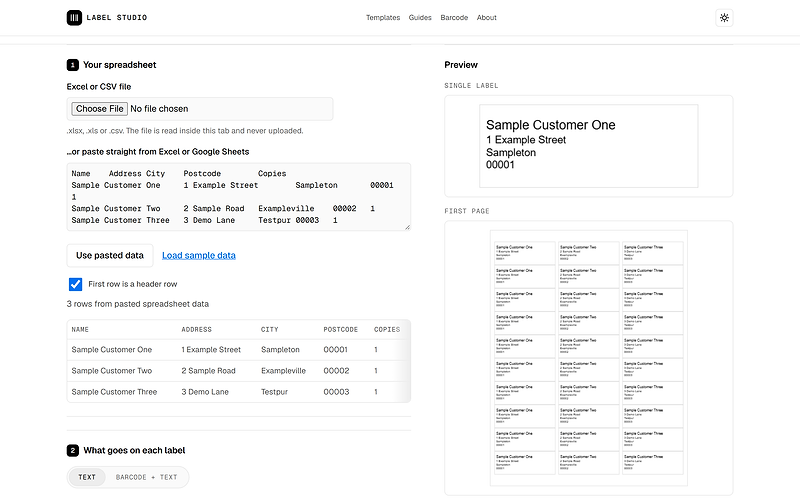800x500 pixels.
Task: Toggle the light/dark theme sun icon
Action: 724,17
